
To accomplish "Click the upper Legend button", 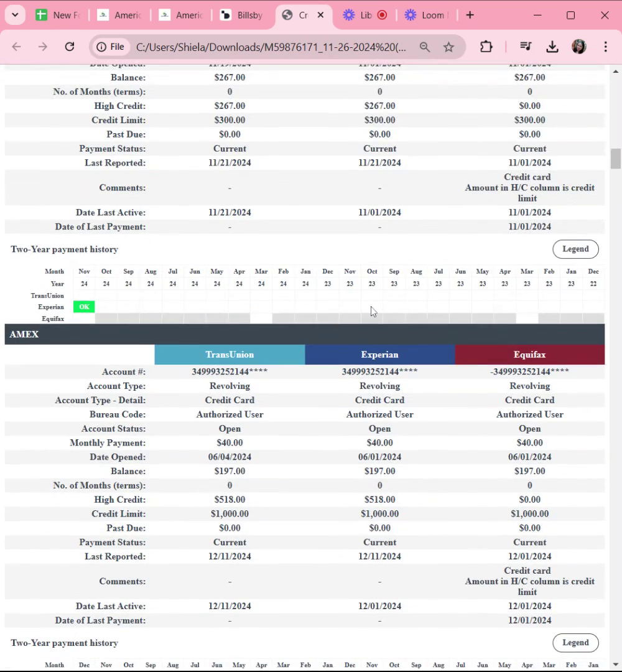I will (575, 249).
